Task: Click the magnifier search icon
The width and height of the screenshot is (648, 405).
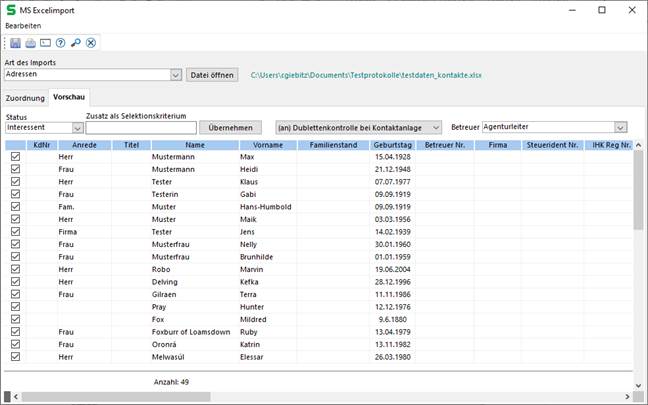Action: point(76,43)
